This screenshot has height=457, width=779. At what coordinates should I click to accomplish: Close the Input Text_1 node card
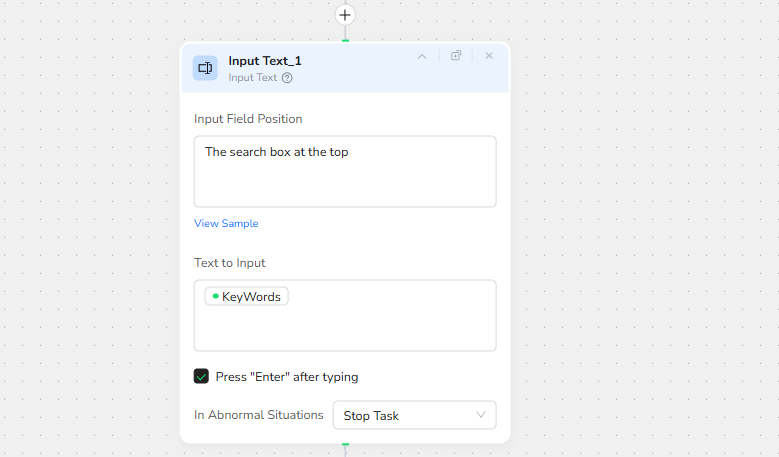(x=489, y=56)
